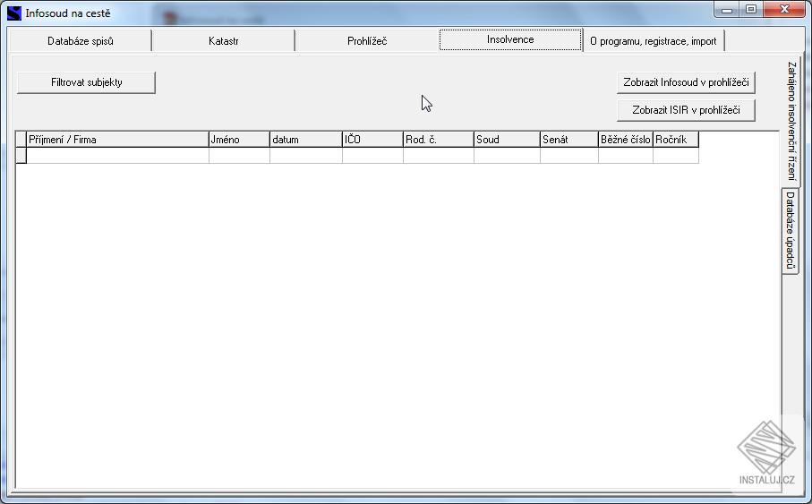The image size is (812, 504).
Task: Click empty cell under Soud column
Action: tap(507, 156)
